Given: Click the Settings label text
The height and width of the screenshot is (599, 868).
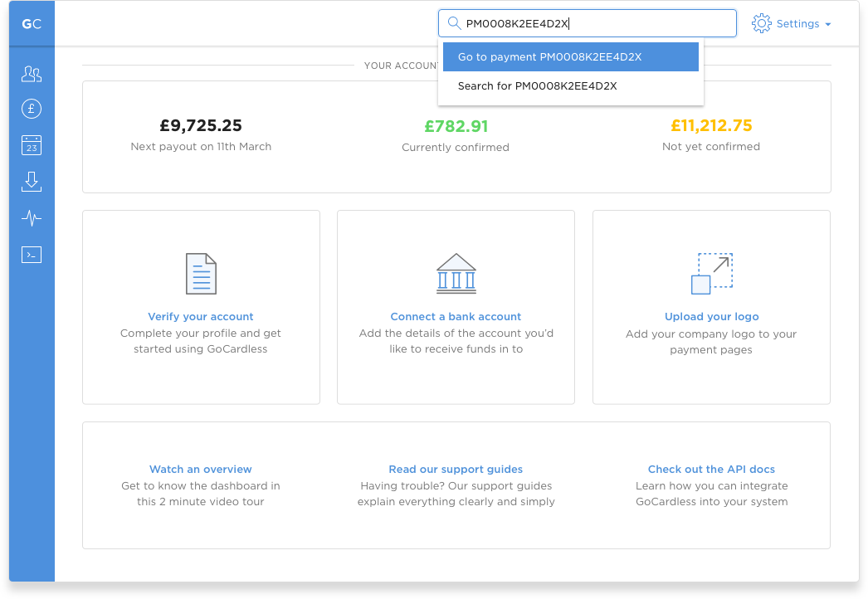Looking at the screenshot, I should [797, 24].
